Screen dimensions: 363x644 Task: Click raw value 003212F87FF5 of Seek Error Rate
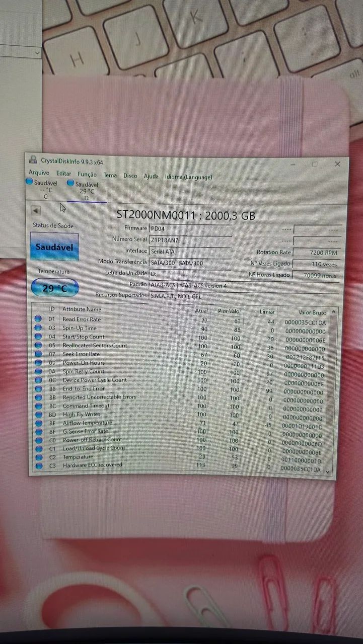[305, 357]
